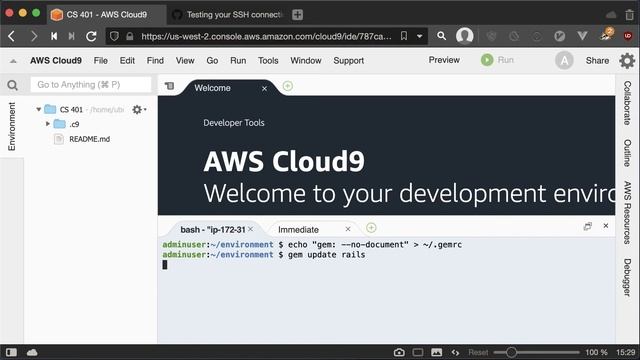Open the Support menu
640x360 pixels.
click(x=349, y=60)
